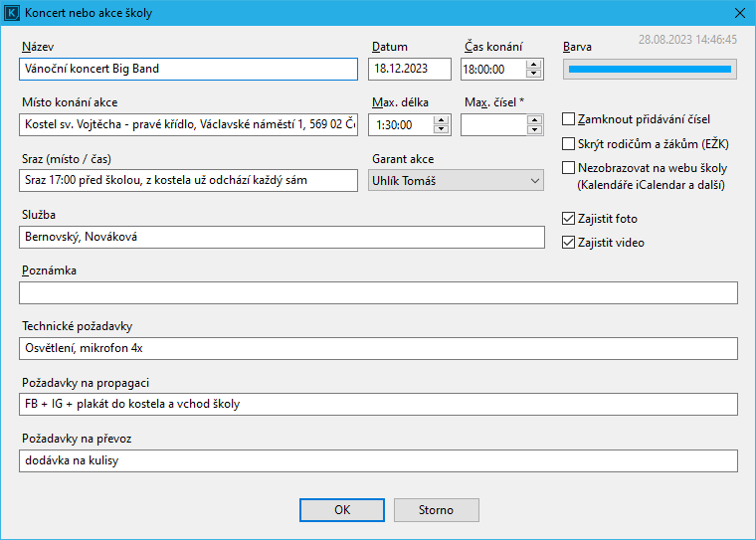This screenshot has width=756, height=540.
Task: Check Skrýt rodičům a žákům (EŽK)
Action: click(x=569, y=144)
